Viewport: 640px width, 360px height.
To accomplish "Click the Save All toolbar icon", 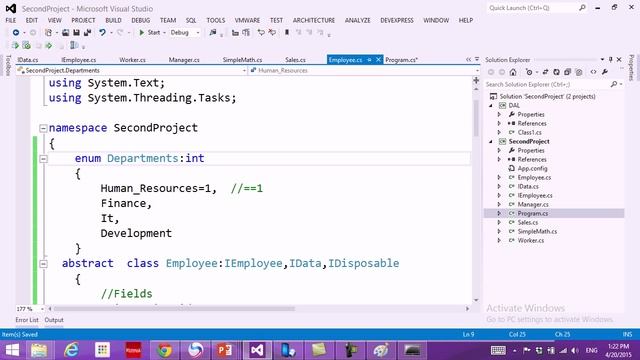I will click(x=87, y=33).
